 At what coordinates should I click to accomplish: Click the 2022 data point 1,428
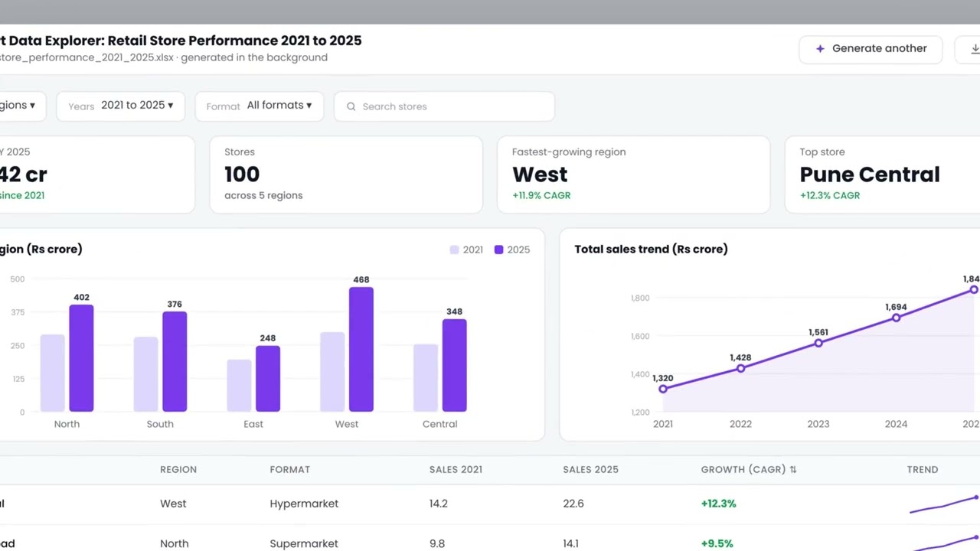pyautogui.click(x=740, y=368)
